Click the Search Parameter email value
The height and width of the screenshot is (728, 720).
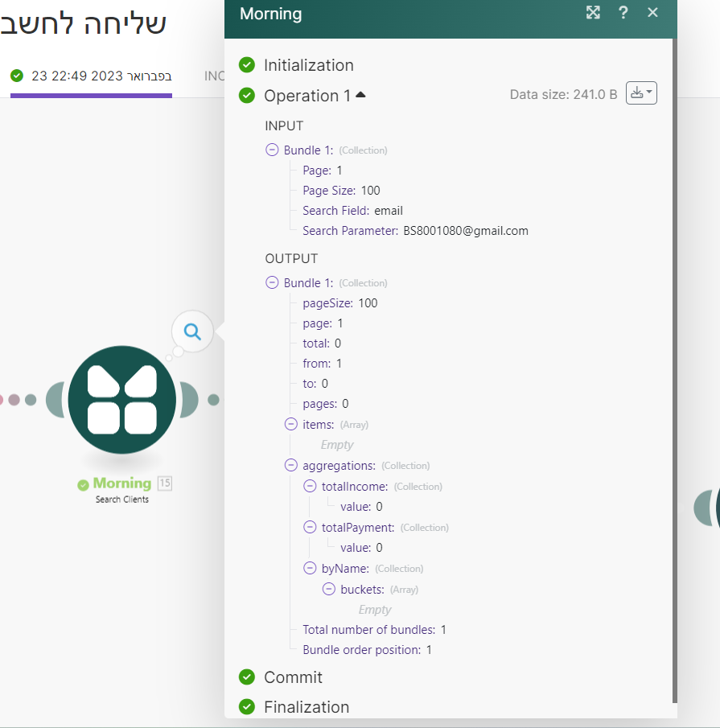tap(466, 231)
